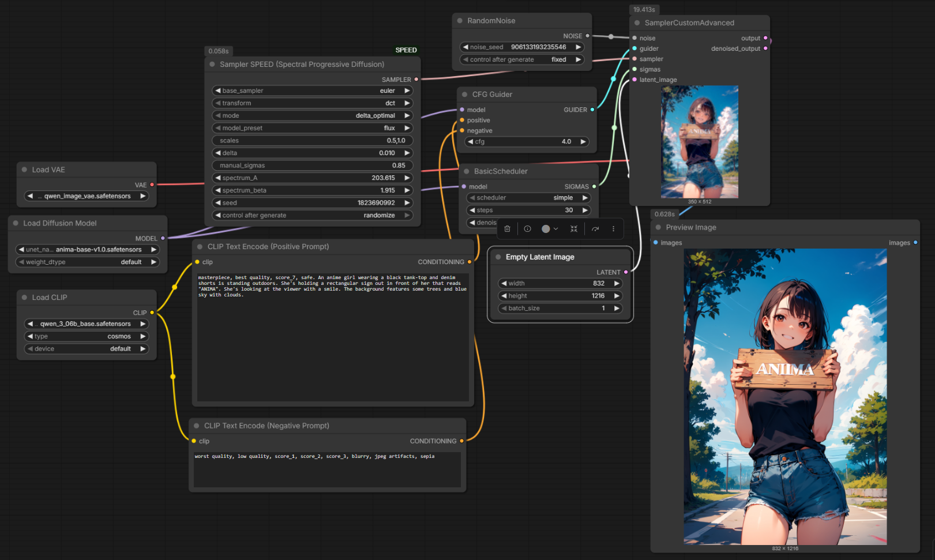Open Load CLIP type cosmos combo
Screen dimensions: 935x560
pyautogui.click(x=86, y=336)
